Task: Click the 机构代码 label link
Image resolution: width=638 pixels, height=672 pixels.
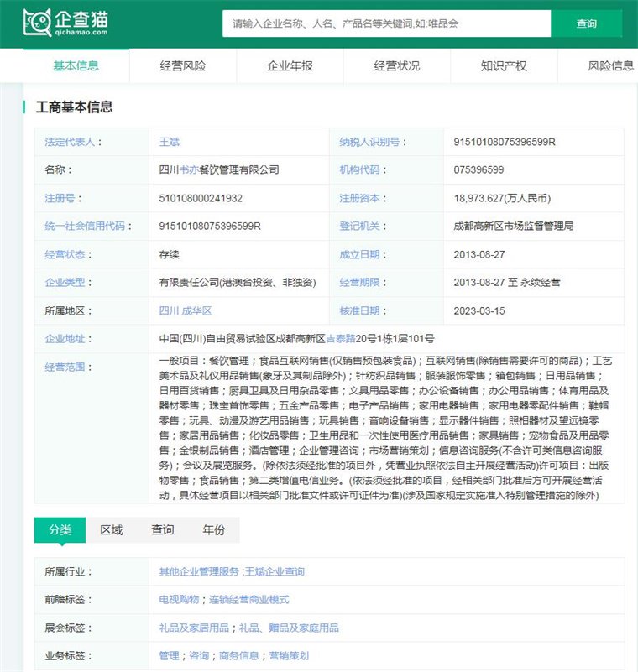Action: (359, 169)
